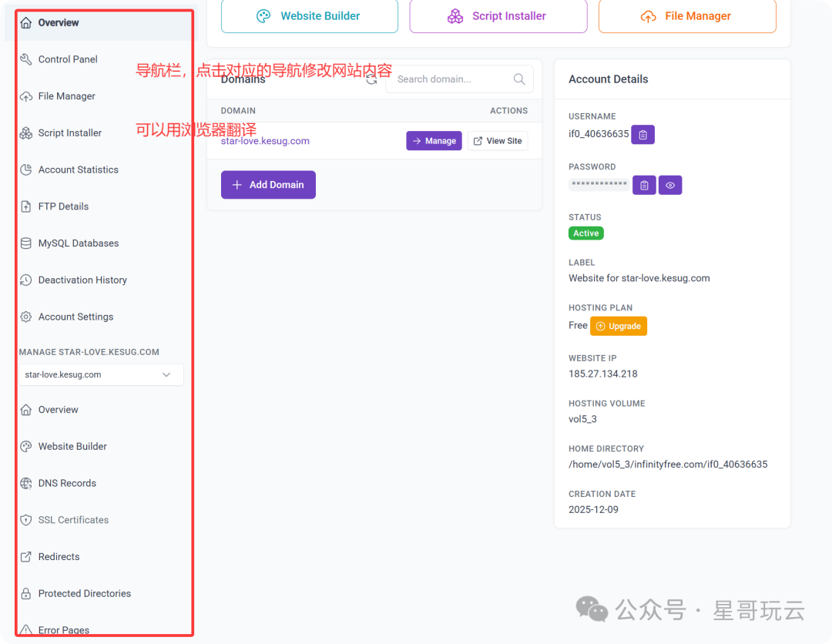Click the globe icon for DNS Records
832x644 pixels.
[x=26, y=483]
